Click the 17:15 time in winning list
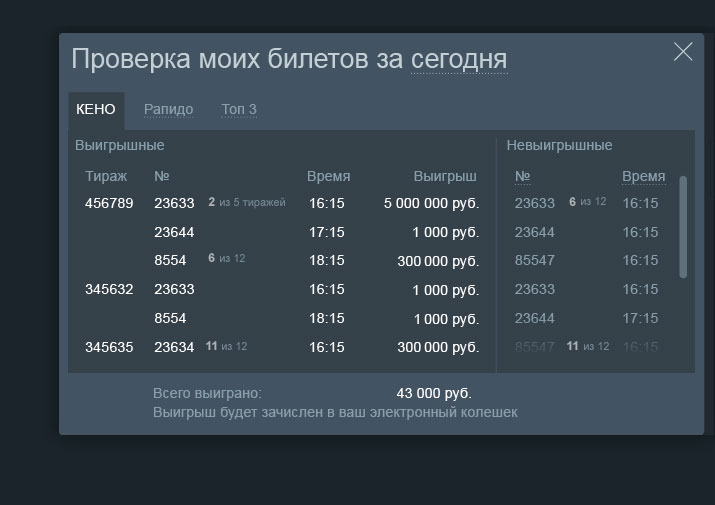The image size is (715, 505). (x=326, y=232)
